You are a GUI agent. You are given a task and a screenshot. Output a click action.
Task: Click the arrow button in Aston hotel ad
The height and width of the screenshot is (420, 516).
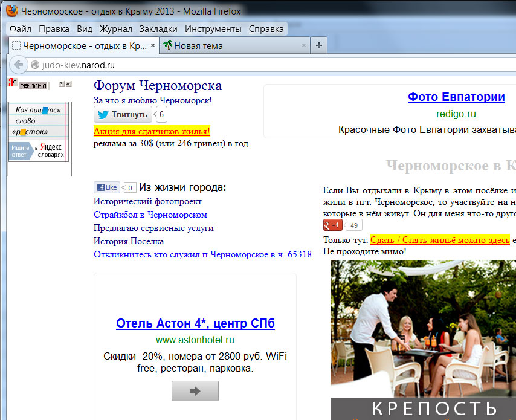point(195,391)
